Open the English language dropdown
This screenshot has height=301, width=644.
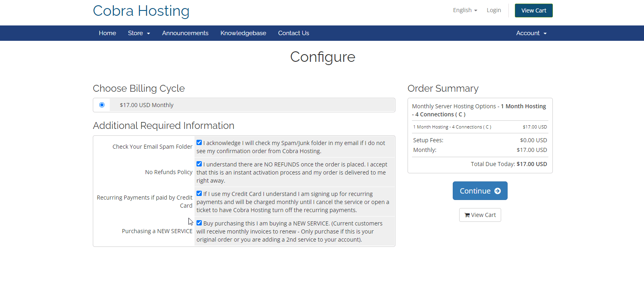pos(465,10)
